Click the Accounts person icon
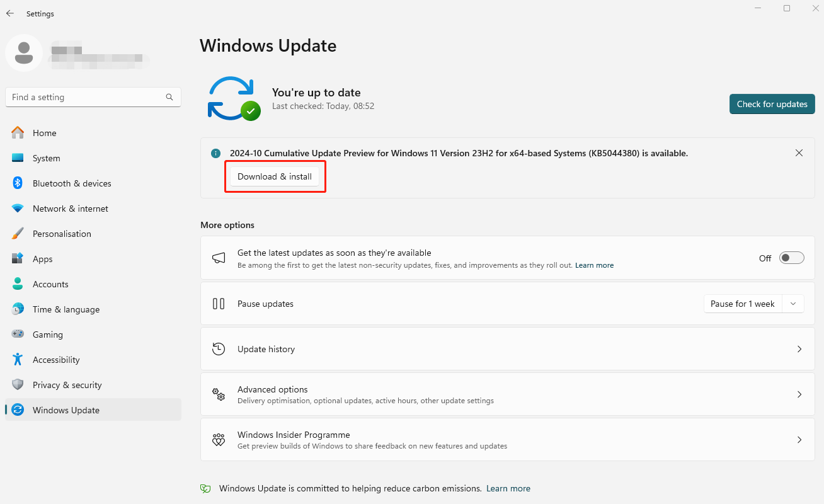This screenshot has width=824, height=504. (18, 284)
